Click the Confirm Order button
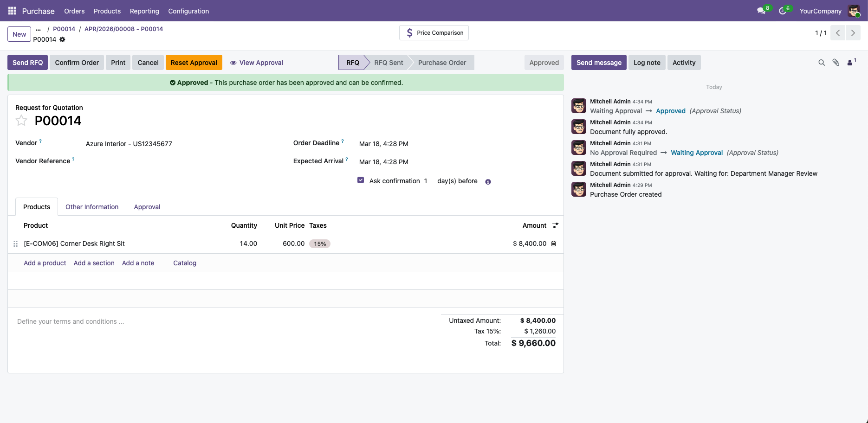The image size is (868, 423). pyautogui.click(x=77, y=63)
